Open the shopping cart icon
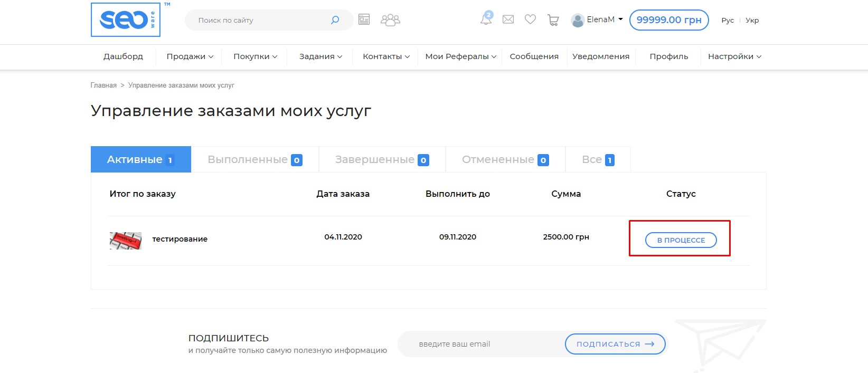 tap(553, 20)
